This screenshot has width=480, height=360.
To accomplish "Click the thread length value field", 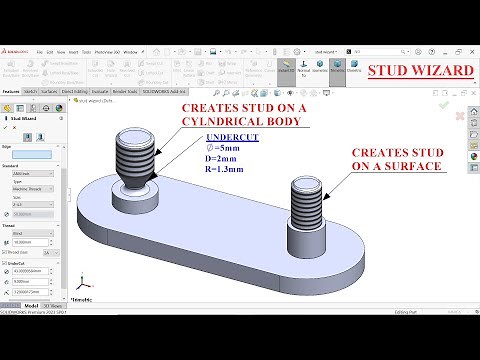I will pyautogui.click(x=30, y=242).
